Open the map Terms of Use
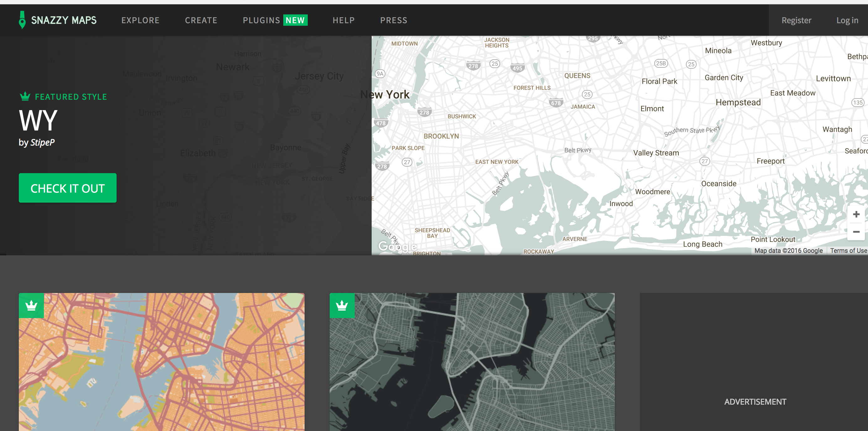868x431 pixels. pos(848,251)
